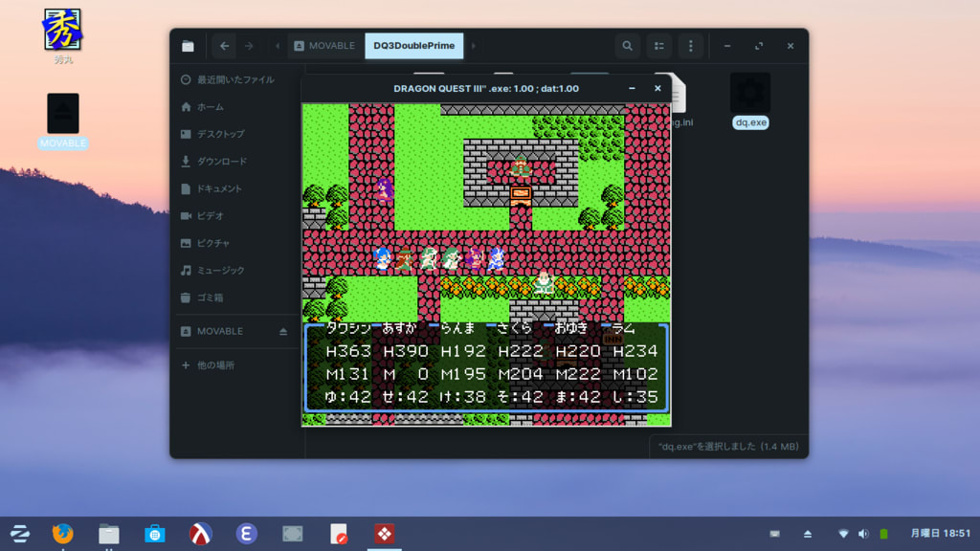Viewport: 980px width, 551px height.
Task: Click party member name おゆき
Action: [x=572, y=328]
